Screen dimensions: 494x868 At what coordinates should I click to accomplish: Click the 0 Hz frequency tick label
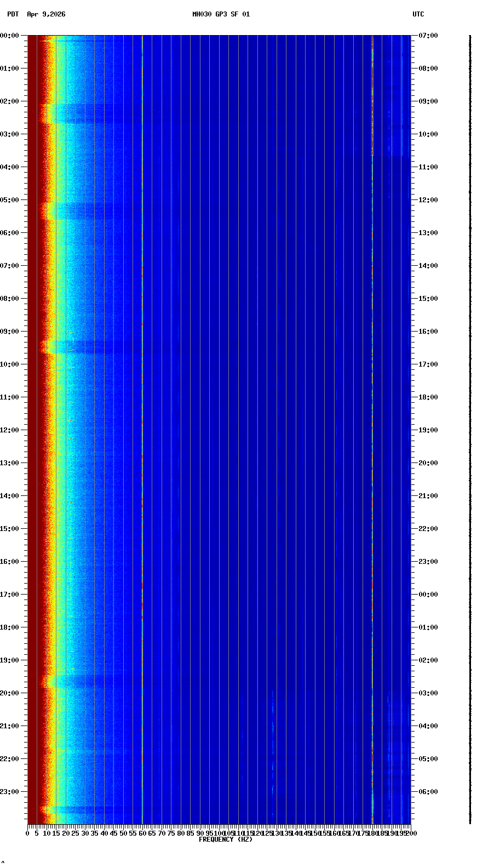coord(27,833)
